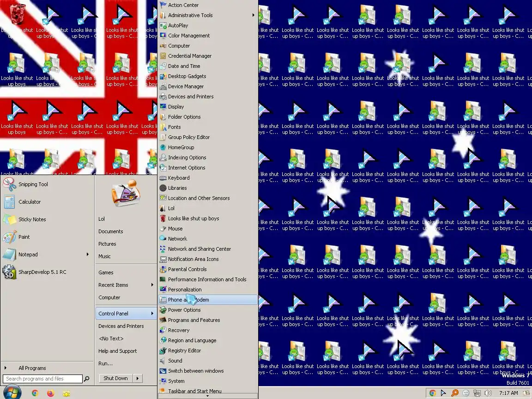The height and width of the screenshot is (399, 532).
Task: Open Mouse properties
Action: 208,229
